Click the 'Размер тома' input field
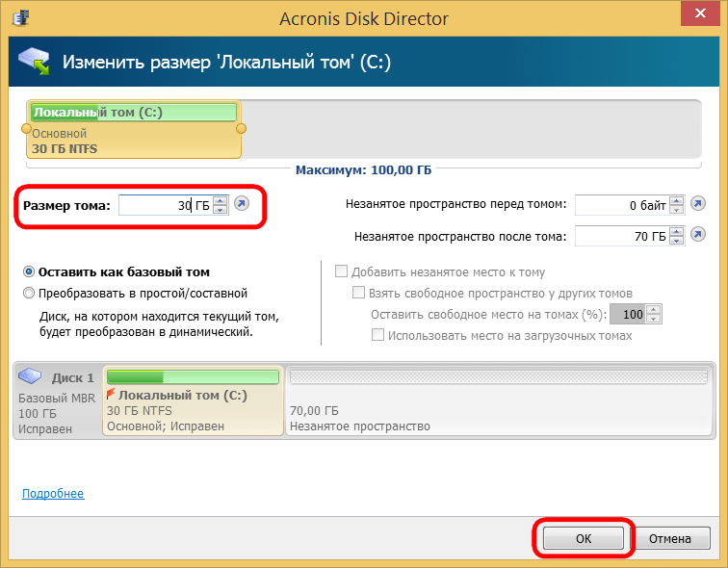Viewport: 728px width, 568px height. pos(164,205)
